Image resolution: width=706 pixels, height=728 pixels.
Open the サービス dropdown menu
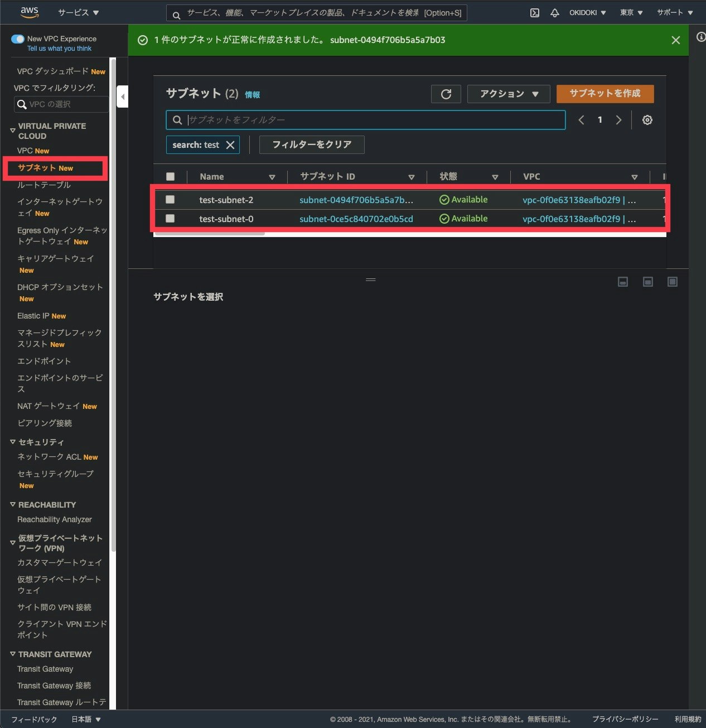[x=78, y=12]
